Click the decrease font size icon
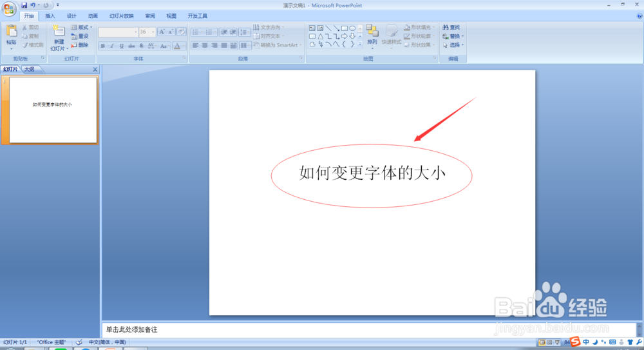This screenshot has width=644, height=350. point(171,32)
